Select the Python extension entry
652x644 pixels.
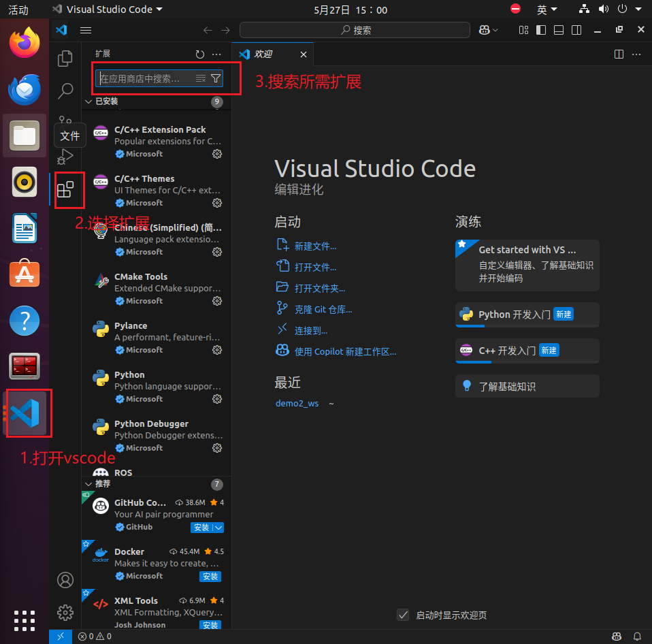[157, 387]
